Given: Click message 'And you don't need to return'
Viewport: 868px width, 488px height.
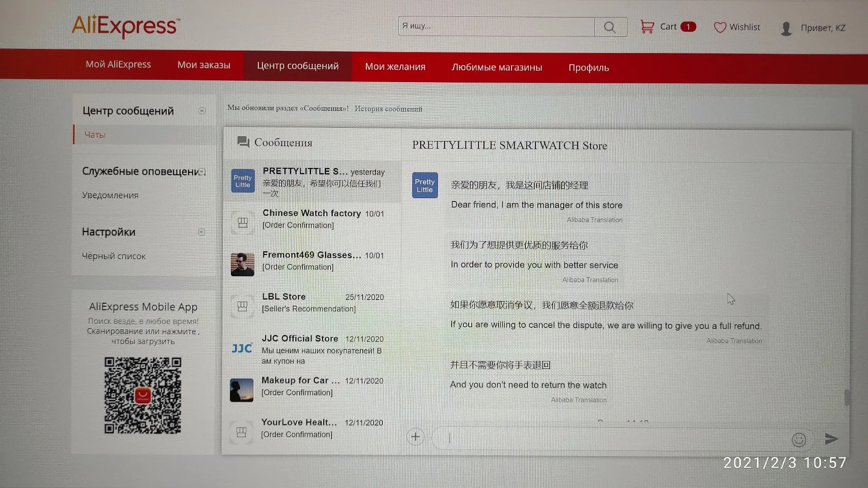Looking at the screenshot, I should (528, 385).
